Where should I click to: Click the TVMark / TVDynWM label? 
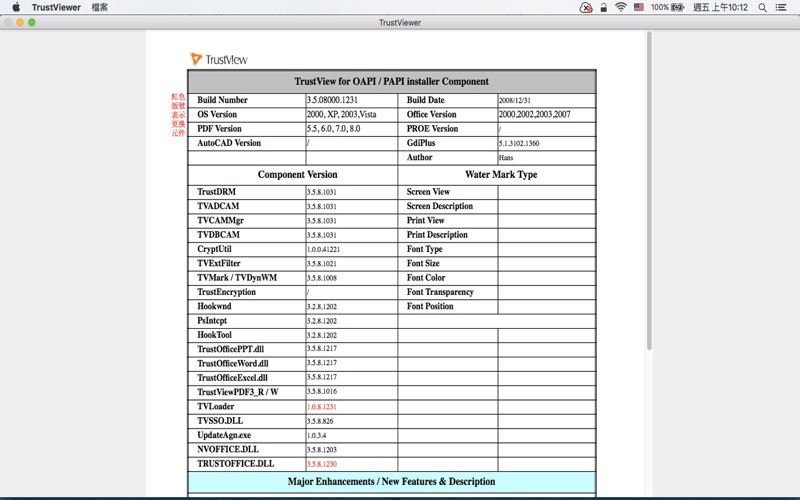237,278
